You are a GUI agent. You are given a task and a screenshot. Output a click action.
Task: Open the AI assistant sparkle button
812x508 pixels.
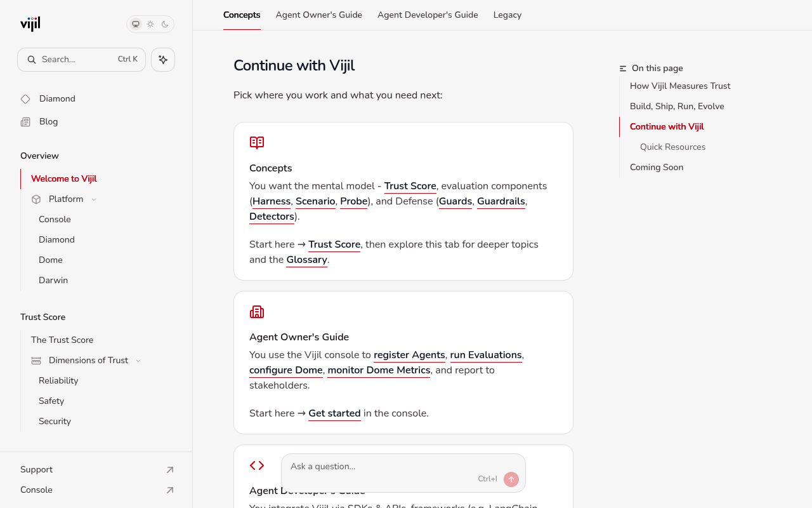163,60
